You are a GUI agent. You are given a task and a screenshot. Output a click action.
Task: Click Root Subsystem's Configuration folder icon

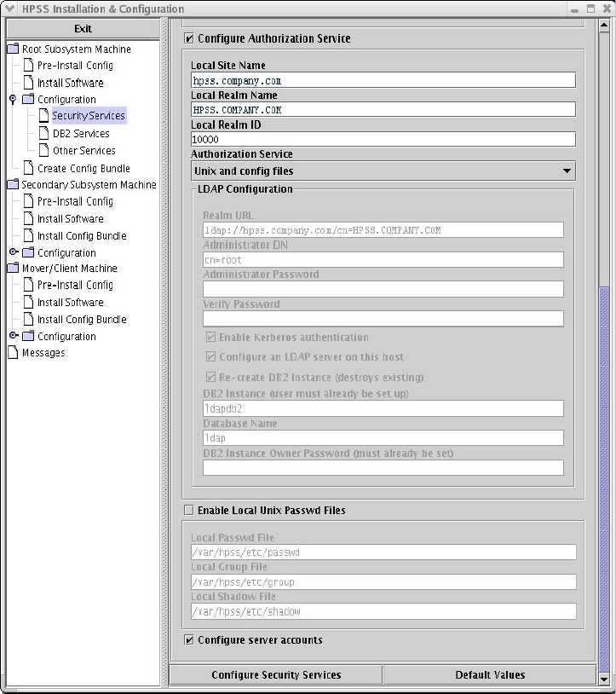point(28,99)
